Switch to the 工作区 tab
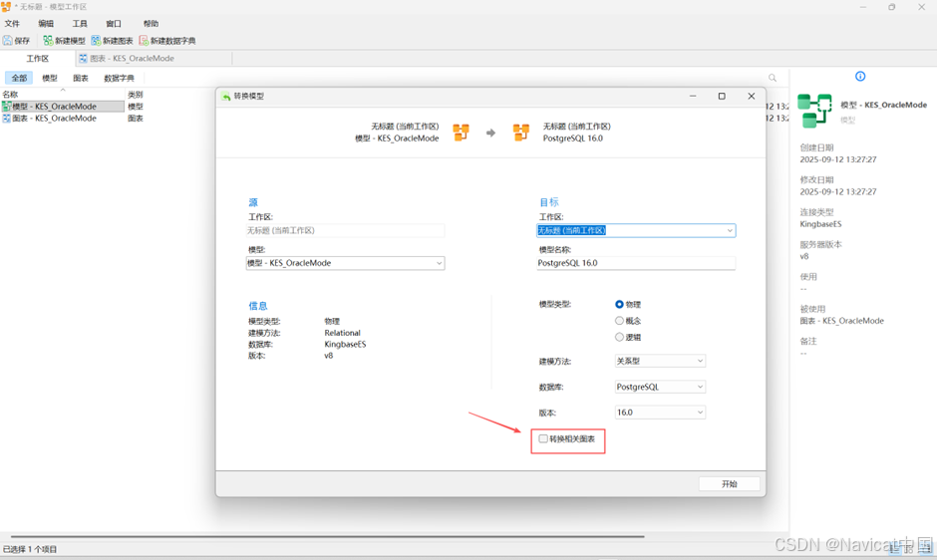 (38, 59)
